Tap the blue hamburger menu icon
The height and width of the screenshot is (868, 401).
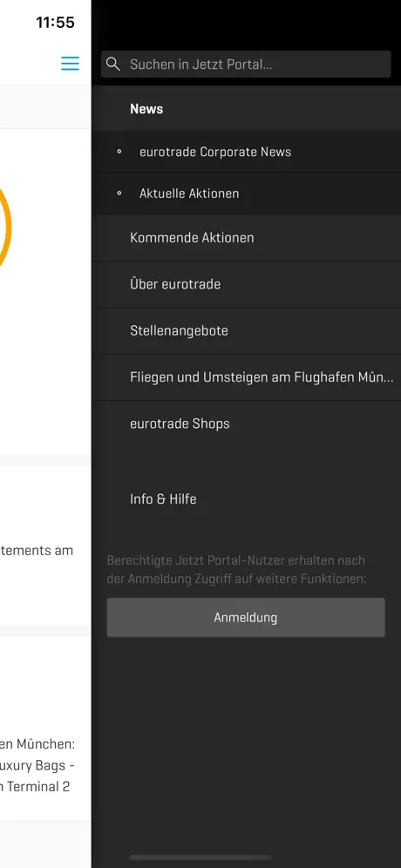pyautogui.click(x=70, y=64)
